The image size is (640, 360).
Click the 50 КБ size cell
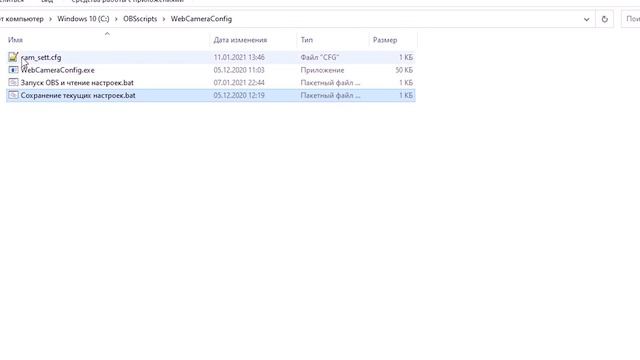click(404, 70)
